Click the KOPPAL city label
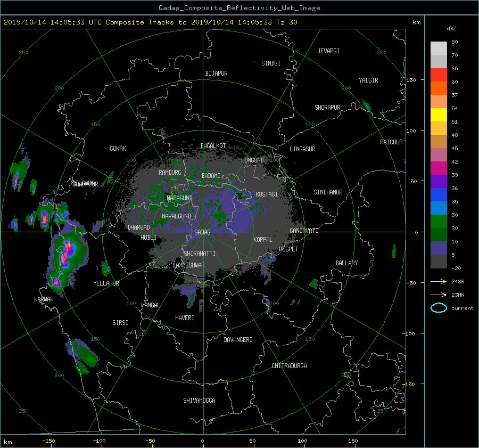The width and height of the screenshot is (479, 448). (263, 240)
